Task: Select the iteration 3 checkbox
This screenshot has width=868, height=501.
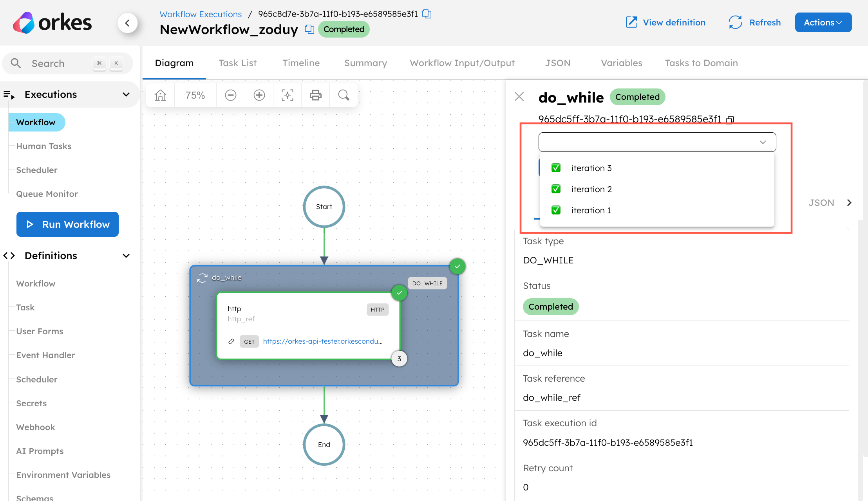Action: pyautogui.click(x=556, y=168)
